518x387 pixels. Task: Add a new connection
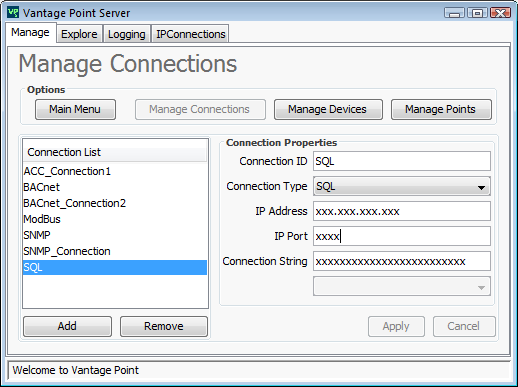pyautogui.click(x=67, y=326)
